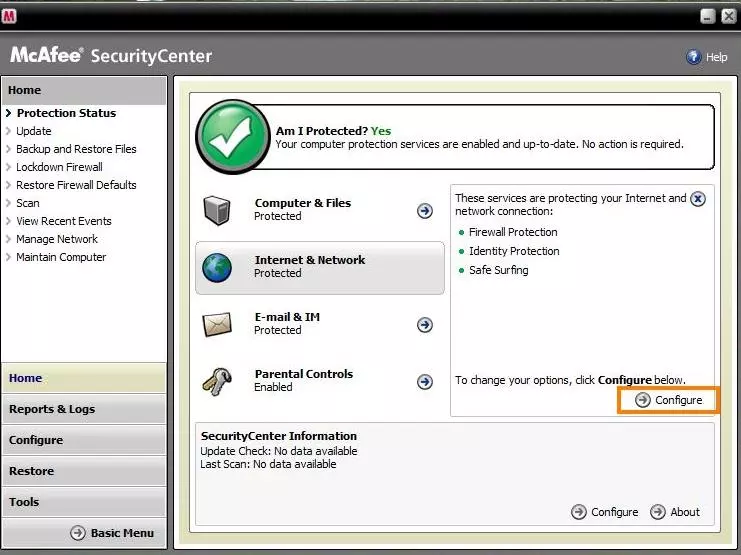
Task: Switch to Basic Menu
Action: 112,533
